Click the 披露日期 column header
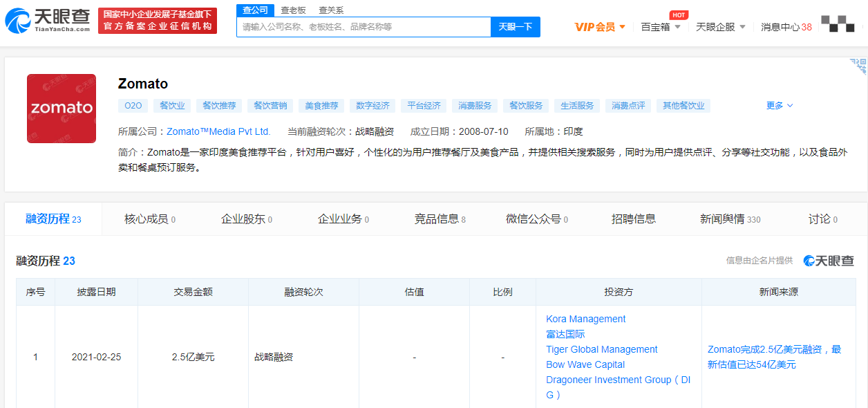The width and height of the screenshot is (868, 408). coord(97,292)
